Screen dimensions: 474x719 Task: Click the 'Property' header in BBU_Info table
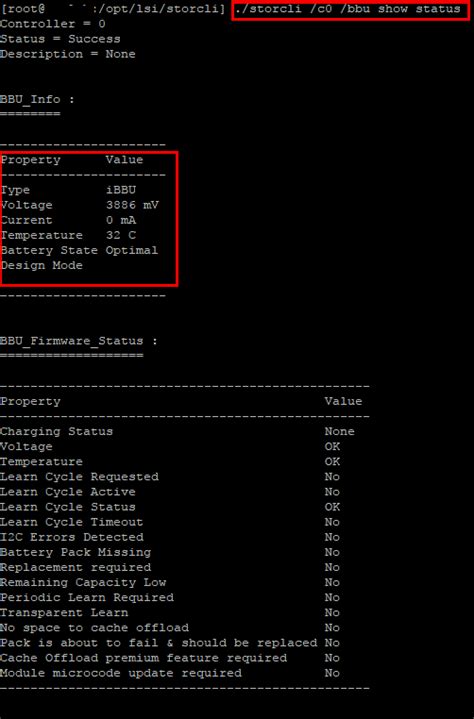coord(31,160)
